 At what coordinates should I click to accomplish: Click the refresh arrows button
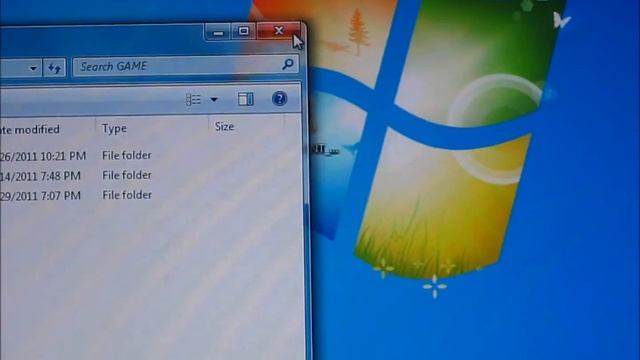click(x=54, y=67)
